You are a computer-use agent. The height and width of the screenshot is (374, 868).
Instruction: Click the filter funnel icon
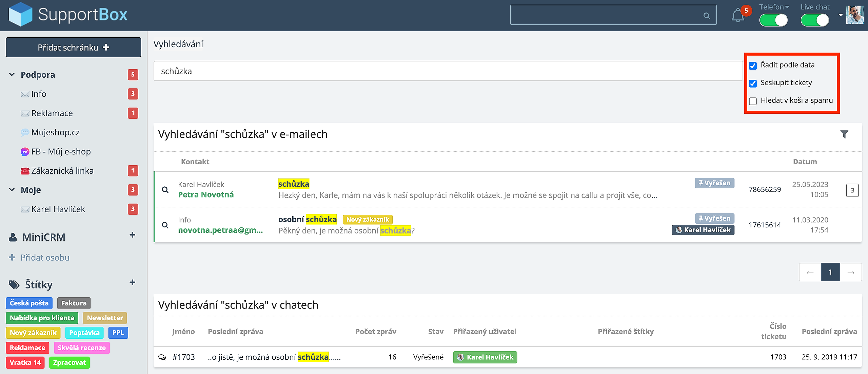844,134
